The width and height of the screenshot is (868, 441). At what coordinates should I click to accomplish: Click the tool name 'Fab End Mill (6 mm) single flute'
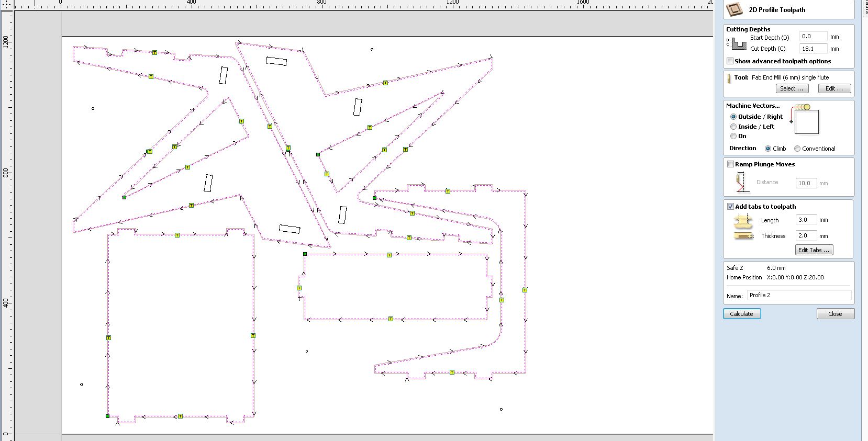point(790,77)
